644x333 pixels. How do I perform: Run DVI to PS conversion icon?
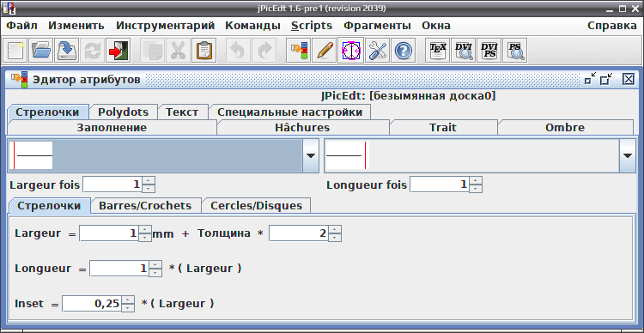click(489, 51)
